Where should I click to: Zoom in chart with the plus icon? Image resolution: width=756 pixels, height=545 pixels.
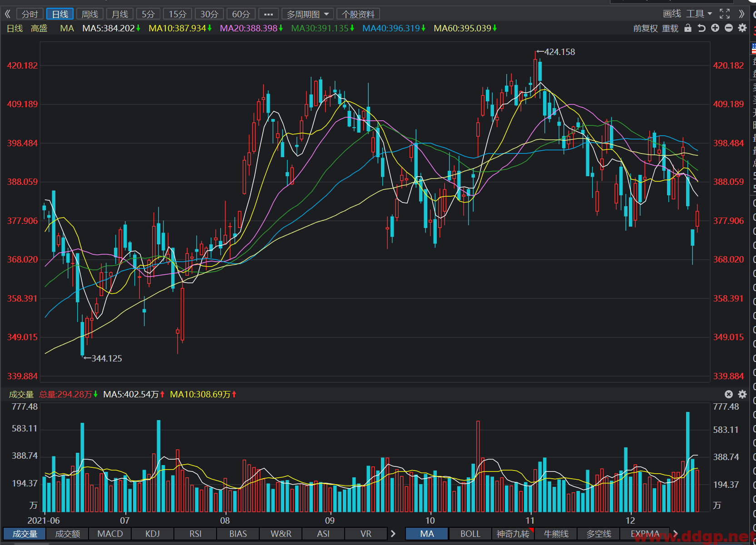click(x=715, y=28)
